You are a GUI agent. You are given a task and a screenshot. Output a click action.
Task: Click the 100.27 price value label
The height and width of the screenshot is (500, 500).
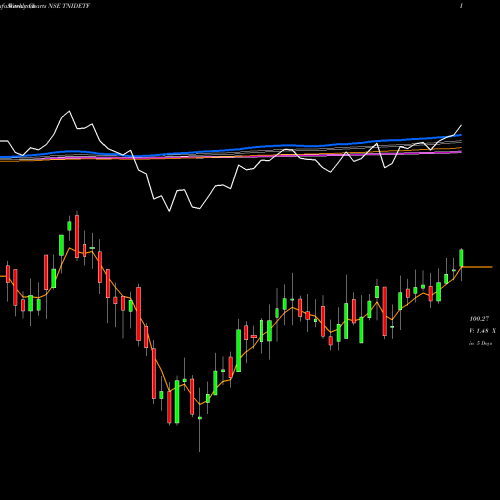tap(479, 319)
